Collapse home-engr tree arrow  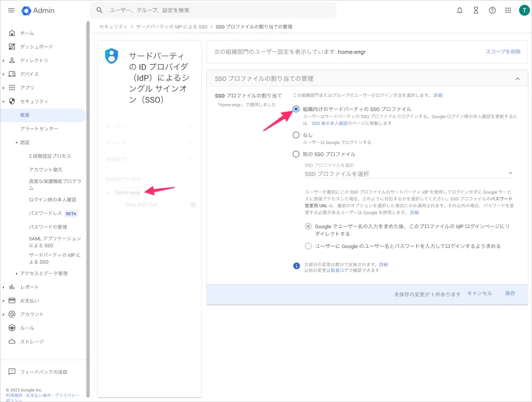pos(109,192)
